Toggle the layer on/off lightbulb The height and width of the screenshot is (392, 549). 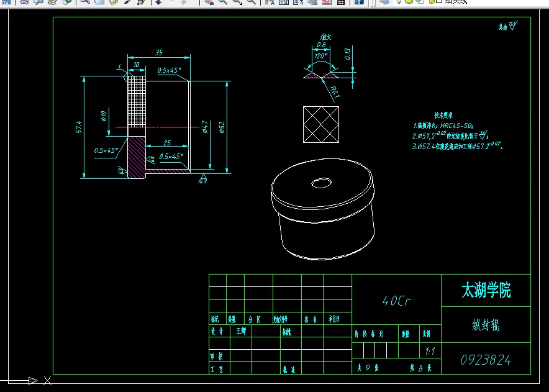(x=399, y=1)
